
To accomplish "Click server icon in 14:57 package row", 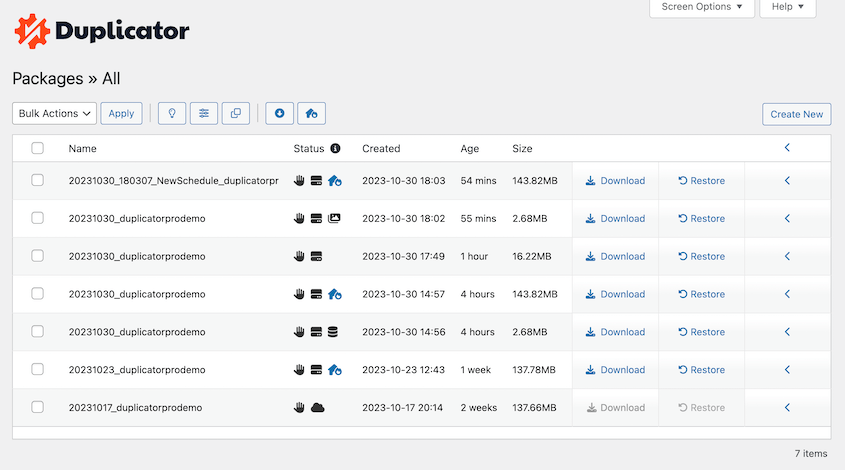I will point(316,294).
